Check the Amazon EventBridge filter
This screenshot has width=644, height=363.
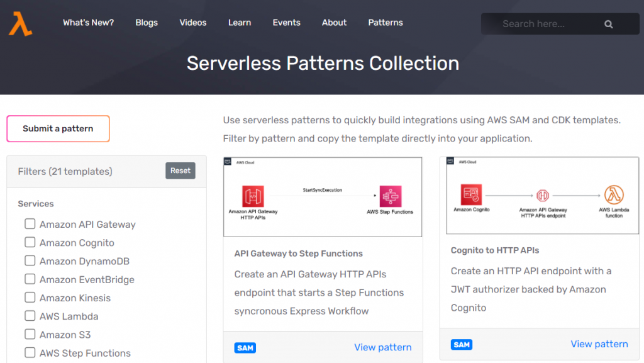coord(30,279)
